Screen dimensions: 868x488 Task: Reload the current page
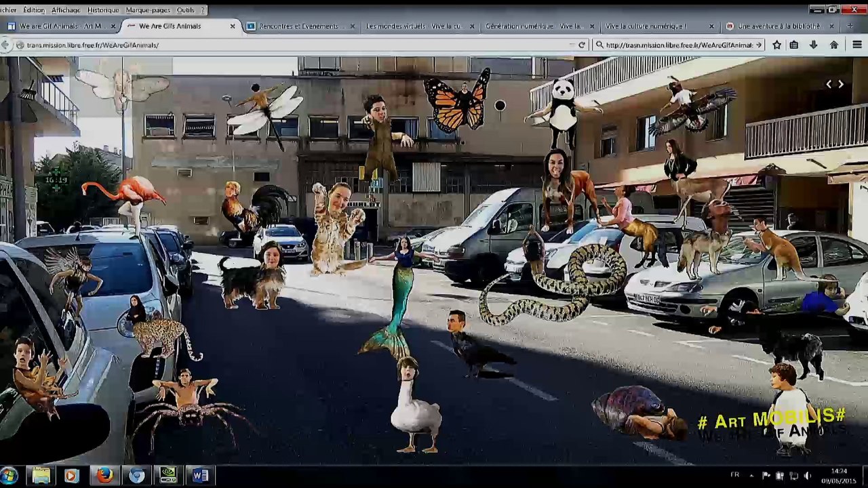coord(582,45)
